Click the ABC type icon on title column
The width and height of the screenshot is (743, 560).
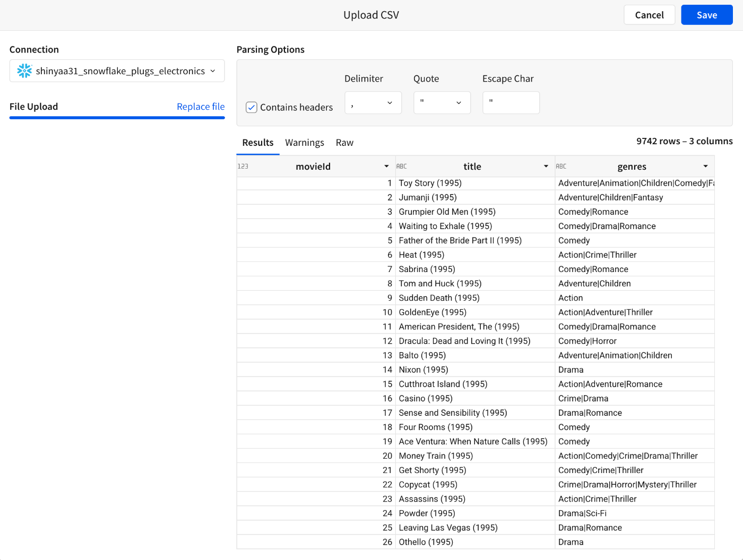(402, 167)
